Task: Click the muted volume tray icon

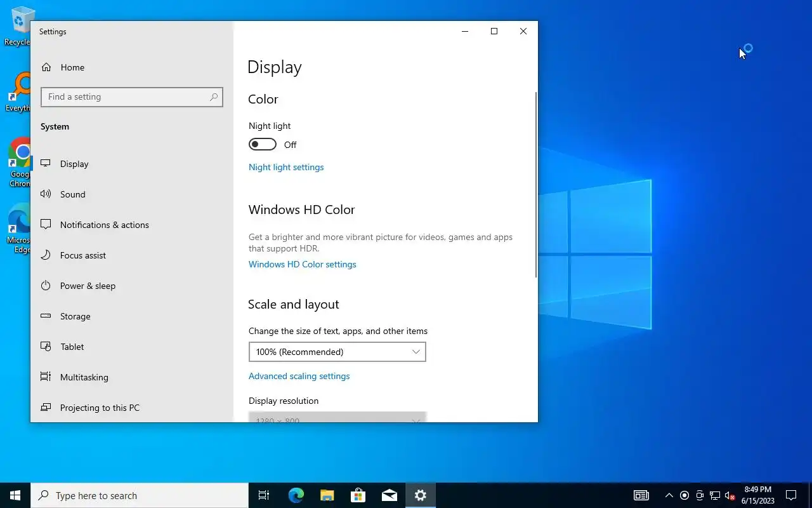Action: coord(730,495)
